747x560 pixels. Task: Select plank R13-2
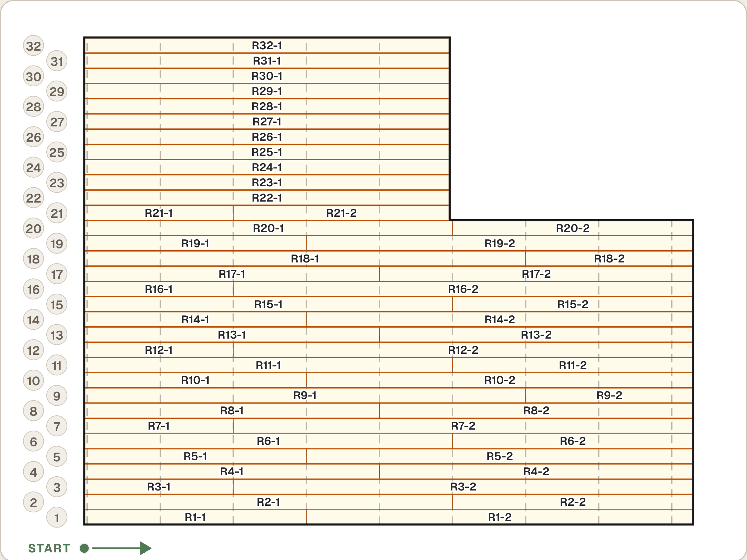pos(536,335)
